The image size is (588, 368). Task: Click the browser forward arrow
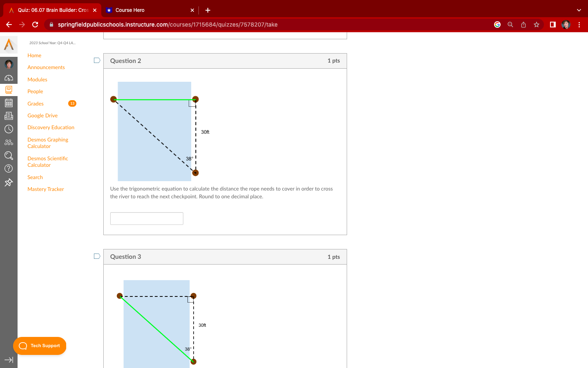pos(22,25)
